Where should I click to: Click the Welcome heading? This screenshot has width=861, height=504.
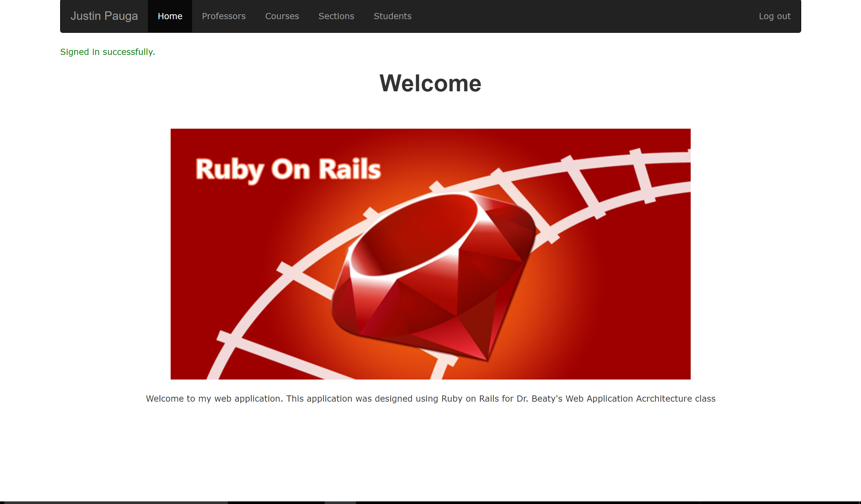430,83
